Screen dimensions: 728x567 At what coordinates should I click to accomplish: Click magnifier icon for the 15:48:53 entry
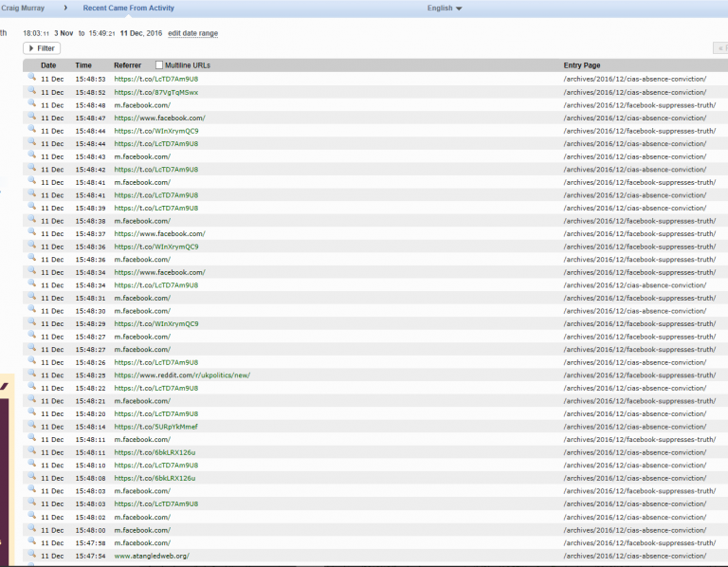[31, 78]
